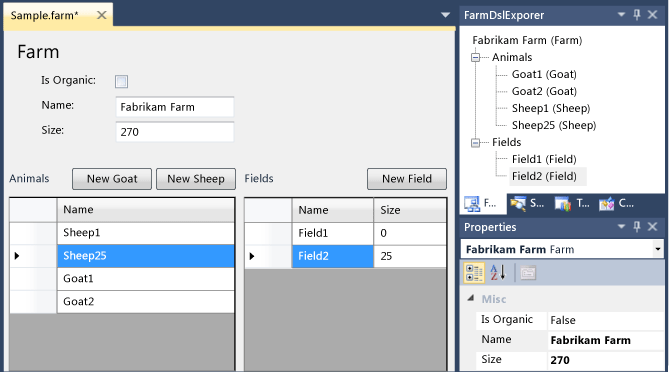Switch to the S... Solution Explorer tab

(x=527, y=204)
